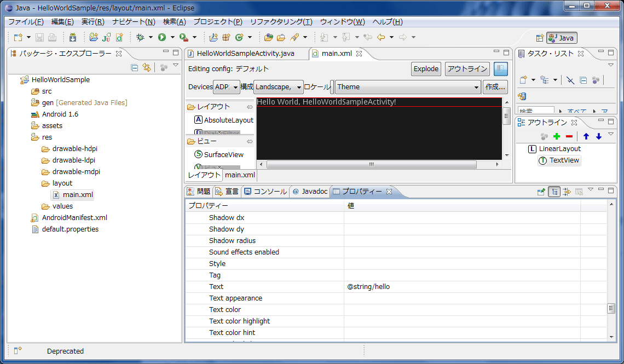Click Run External Tools toolbar icon

[x=183, y=37]
